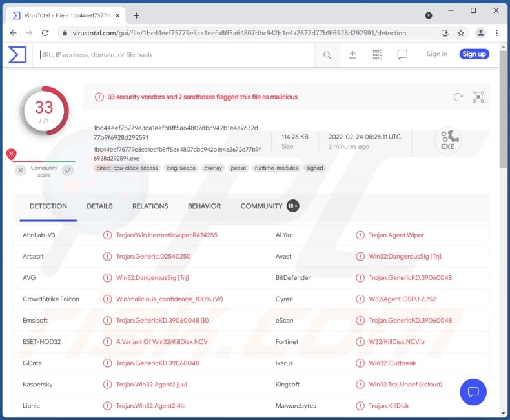Click CrowdStrike Falcon vendor name
This screenshot has height=420, width=510.
[x=51, y=299]
